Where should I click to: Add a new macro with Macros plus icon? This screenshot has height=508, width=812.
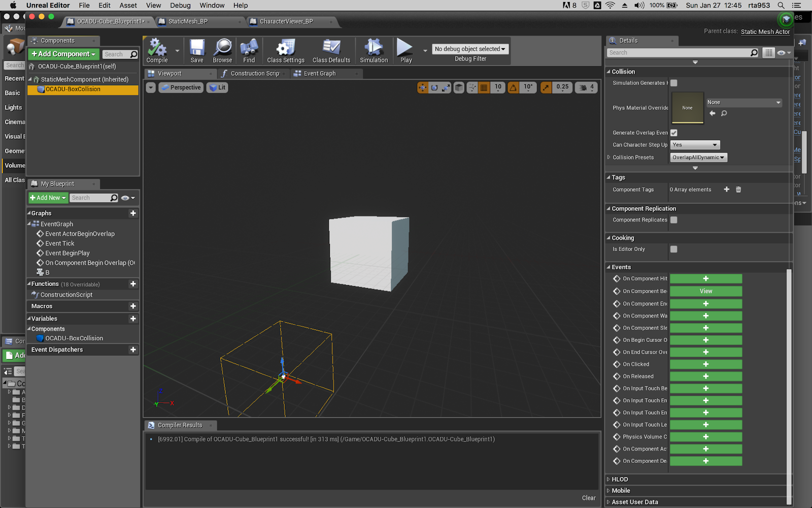coord(133,306)
